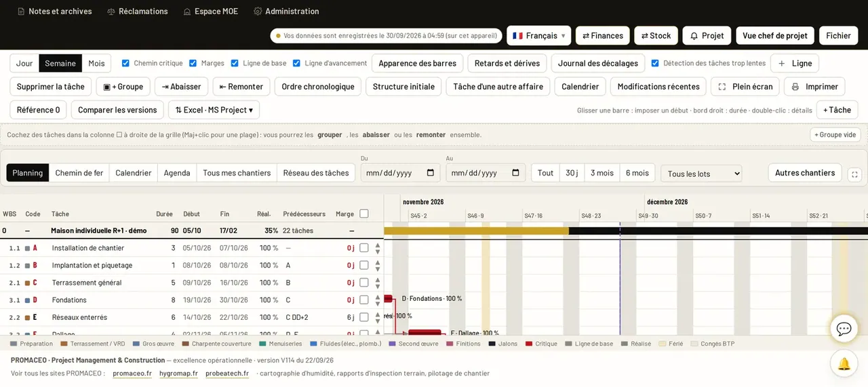Click the Critique legend color swatch

click(x=529, y=344)
